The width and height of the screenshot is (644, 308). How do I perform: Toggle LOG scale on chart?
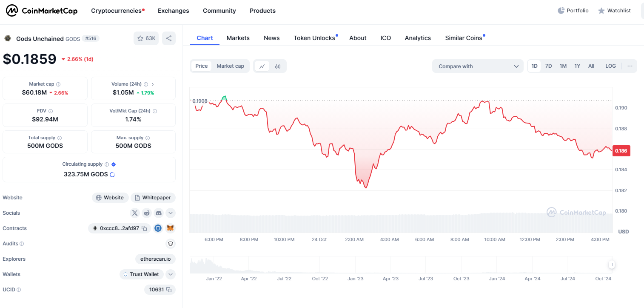[610, 66]
